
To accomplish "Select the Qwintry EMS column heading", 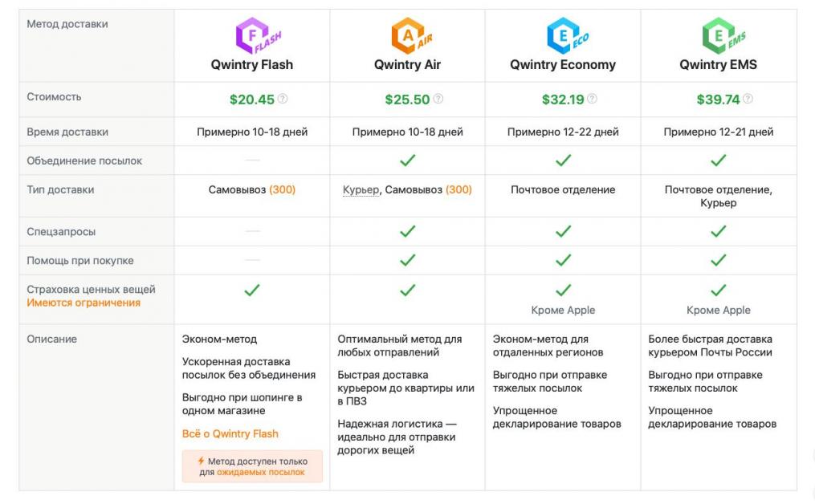I will 719,64.
